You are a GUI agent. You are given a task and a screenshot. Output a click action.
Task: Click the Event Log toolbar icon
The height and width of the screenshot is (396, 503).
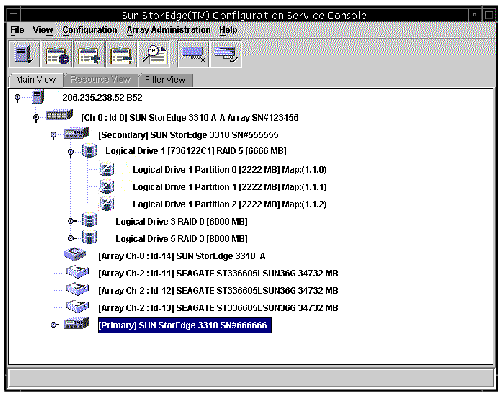pyautogui.click(x=56, y=54)
